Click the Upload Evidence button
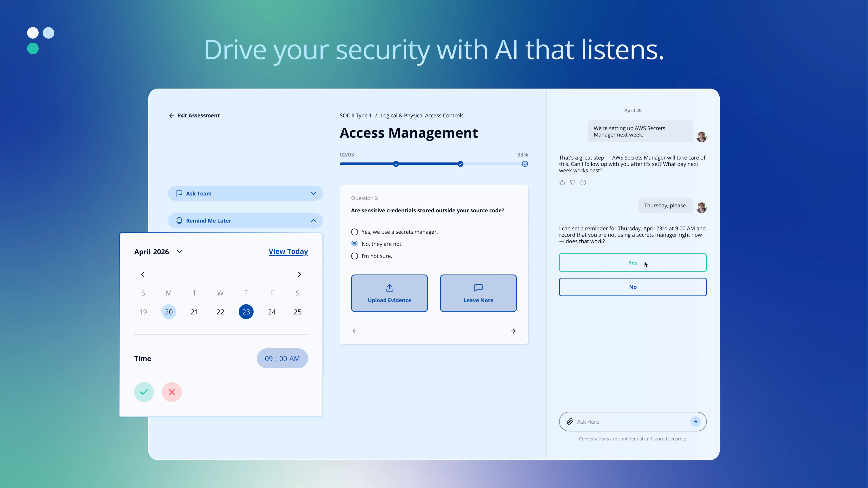 [x=389, y=293]
